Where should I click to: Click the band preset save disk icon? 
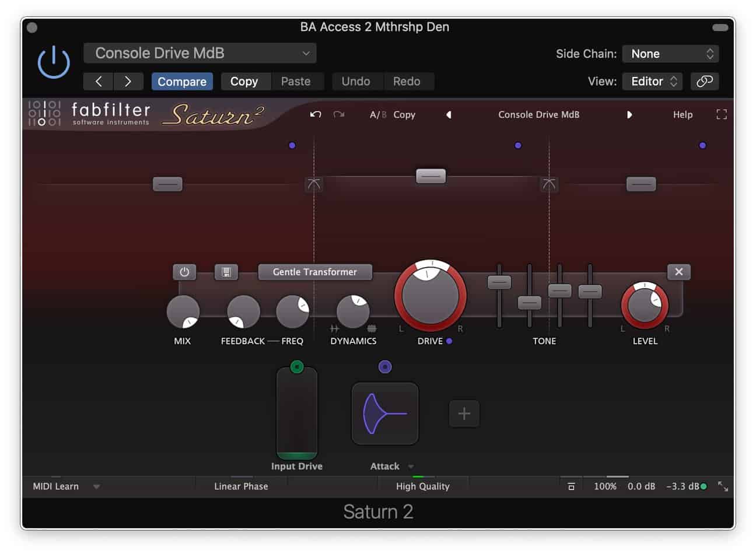coord(226,272)
